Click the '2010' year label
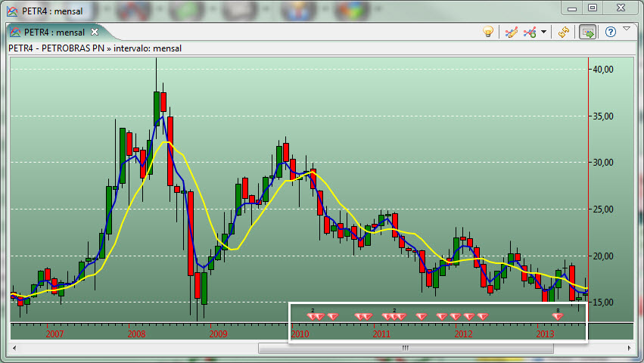644x363 pixels. click(300, 334)
